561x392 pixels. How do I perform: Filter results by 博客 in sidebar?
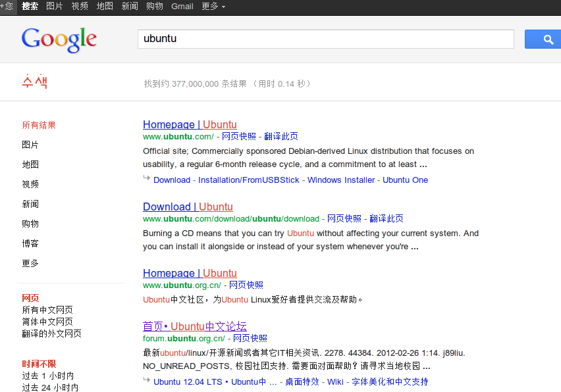[x=30, y=243]
